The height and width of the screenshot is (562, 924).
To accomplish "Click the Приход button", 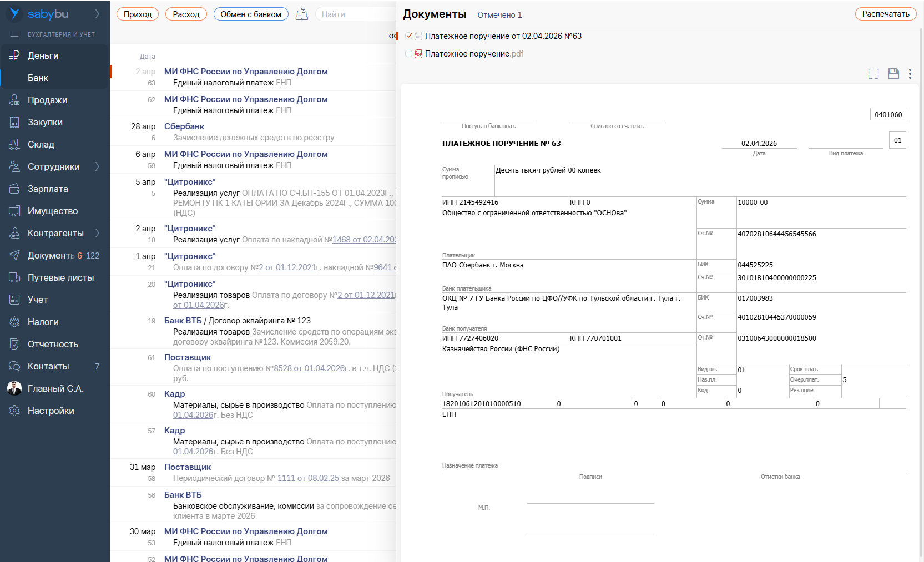I will (x=138, y=14).
